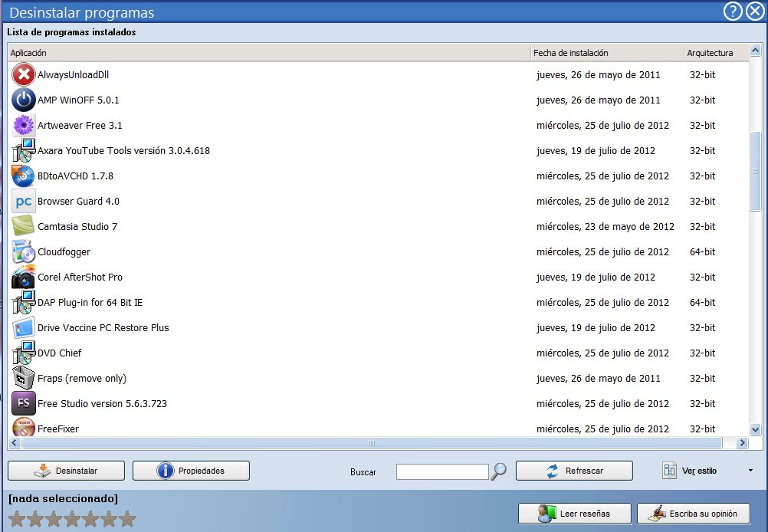Click the Fraps trash bin icon
768x532 pixels.
(x=23, y=378)
